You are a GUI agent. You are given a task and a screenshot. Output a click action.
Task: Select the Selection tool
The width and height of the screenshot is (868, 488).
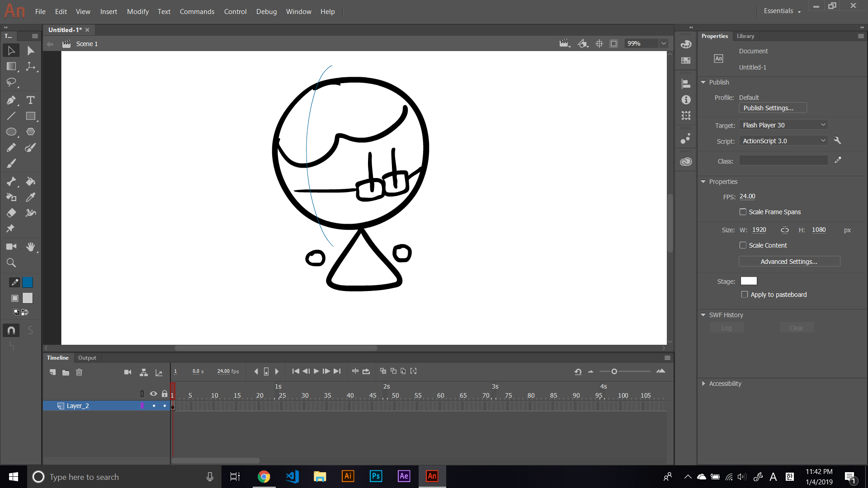(x=11, y=51)
